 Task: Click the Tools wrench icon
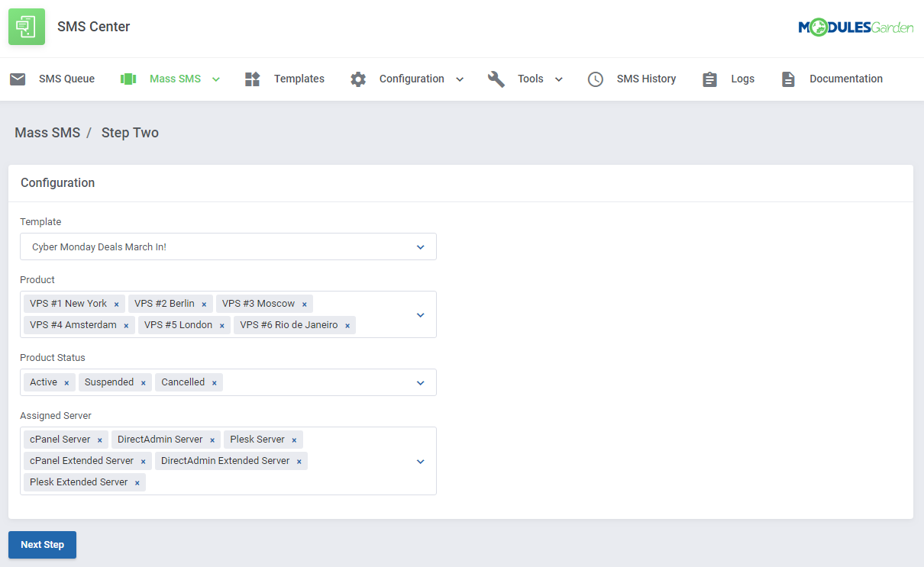[496, 79]
